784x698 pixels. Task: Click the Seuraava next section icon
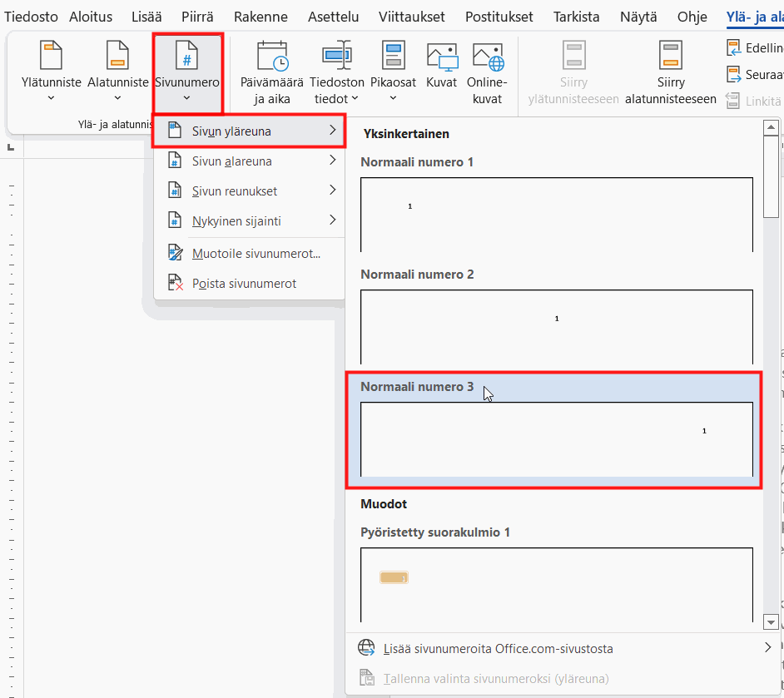click(733, 74)
